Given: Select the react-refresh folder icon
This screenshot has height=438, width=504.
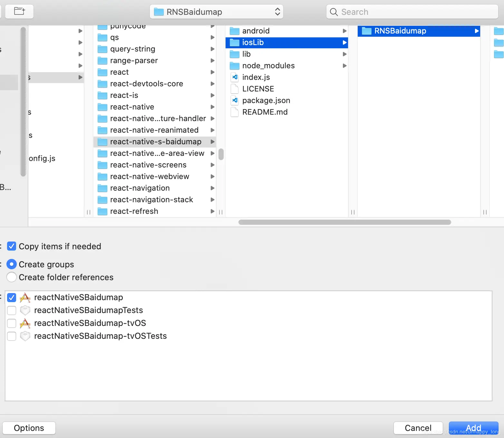Looking at the screenshot, I should 102,211.
